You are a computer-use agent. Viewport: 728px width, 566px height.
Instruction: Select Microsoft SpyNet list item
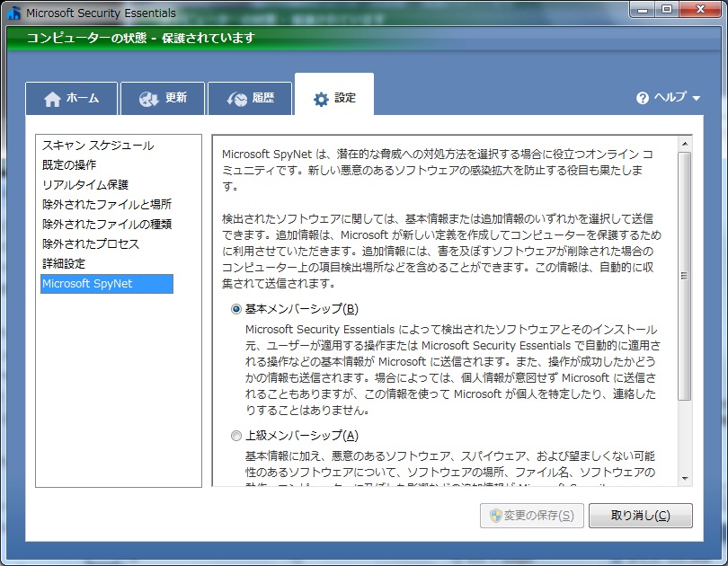coord(107,284)
